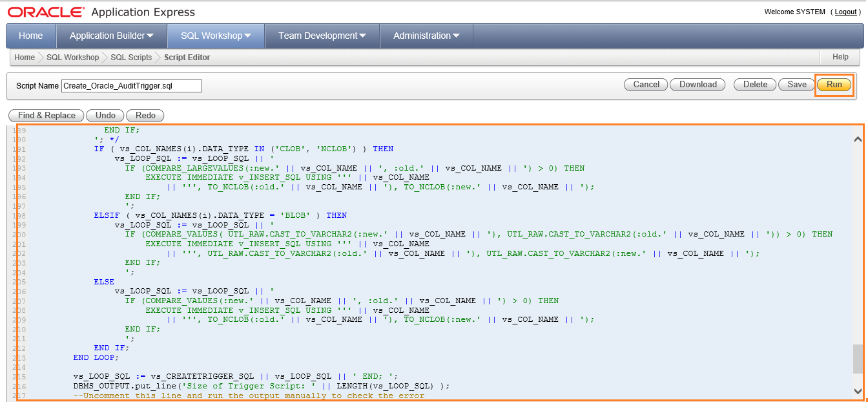Click the editor scrollbar up arrow

pyautogui.click(x=858, y=139)
